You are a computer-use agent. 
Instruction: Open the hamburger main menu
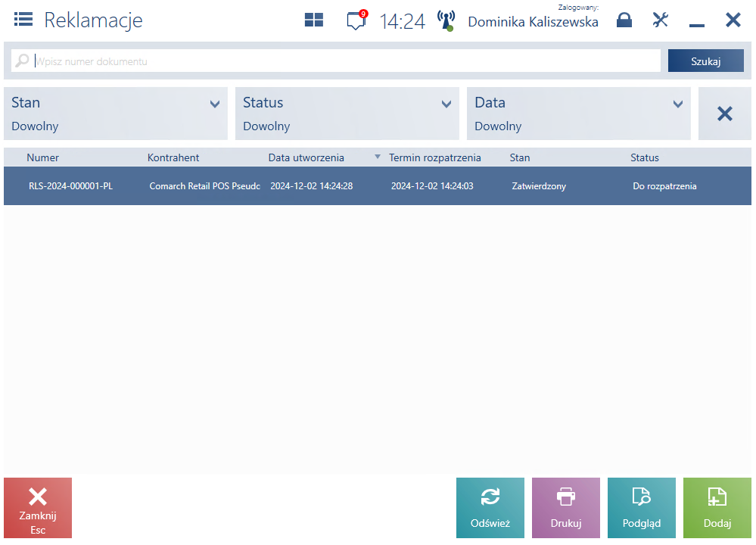23,20
